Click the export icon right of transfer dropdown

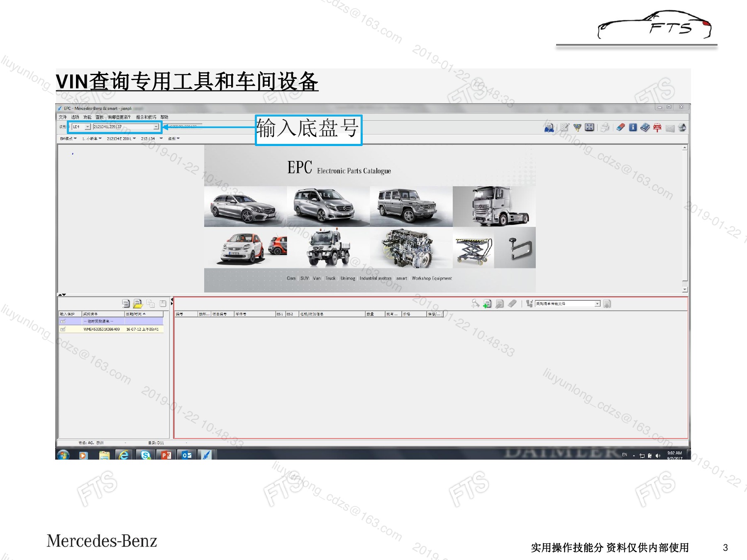click(x=607, y=304)
